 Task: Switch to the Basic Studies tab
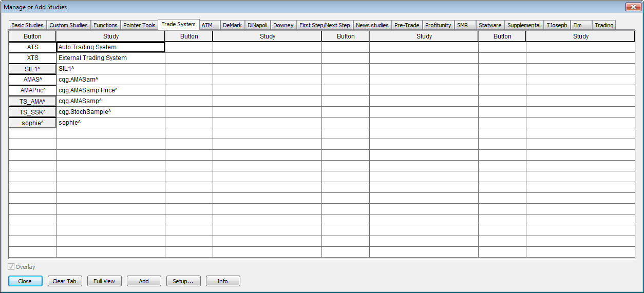27,25
